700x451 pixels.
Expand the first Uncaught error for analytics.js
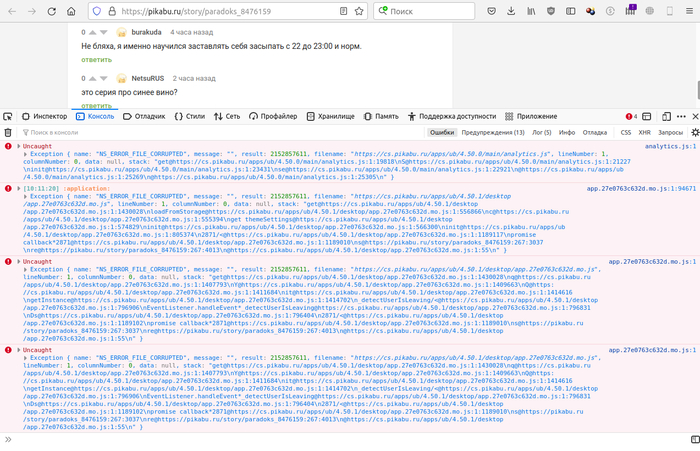pyautogui.click(x=19, y=146)
